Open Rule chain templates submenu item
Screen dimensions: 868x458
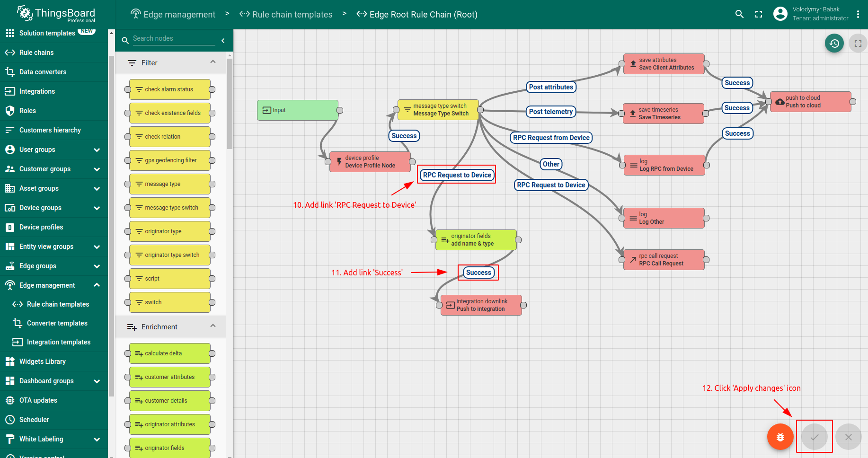click(54, 304)
